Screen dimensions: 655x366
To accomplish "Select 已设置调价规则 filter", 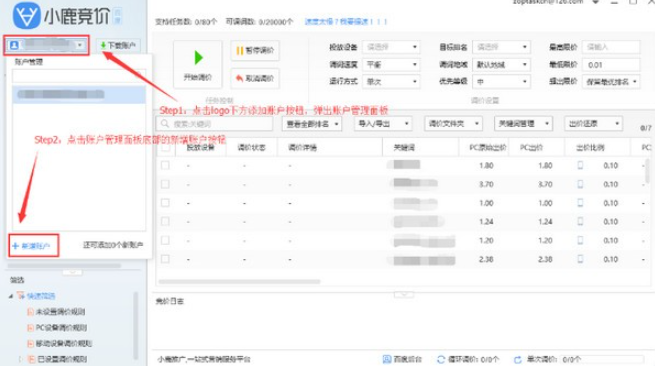I will click(62, 359).
